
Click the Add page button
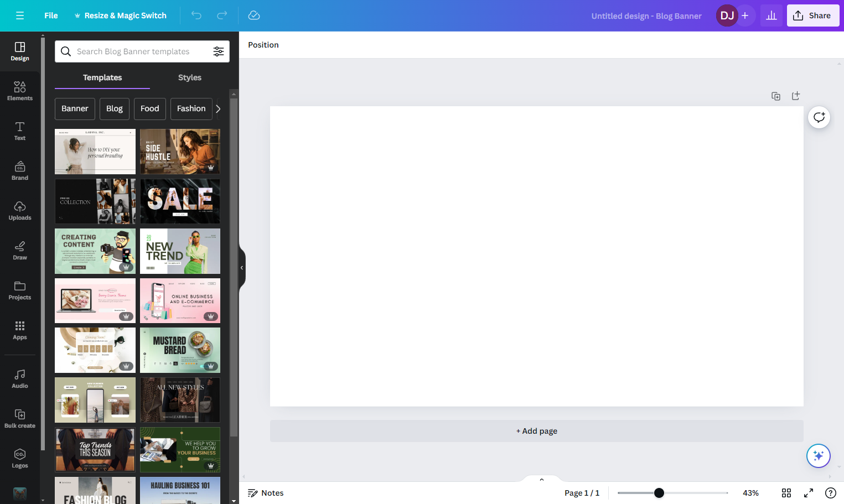click(537, 431)
